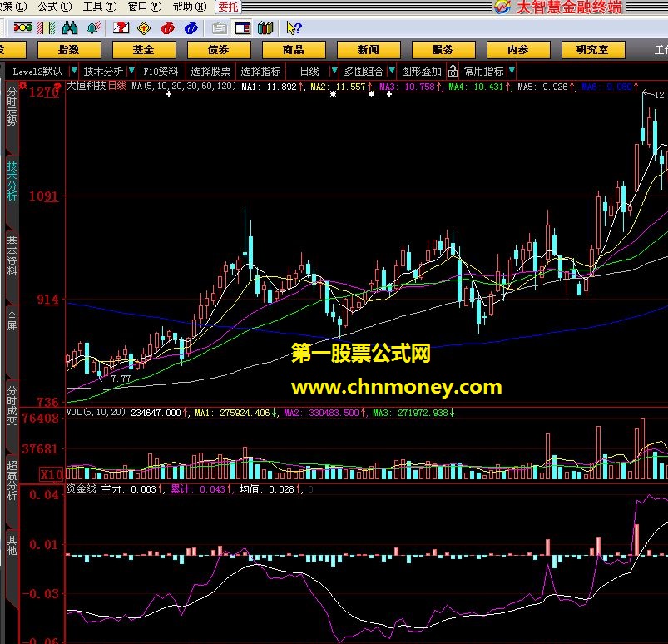
Task: Toggle the window layout panel icon
Action: click(x=242, y=28)
